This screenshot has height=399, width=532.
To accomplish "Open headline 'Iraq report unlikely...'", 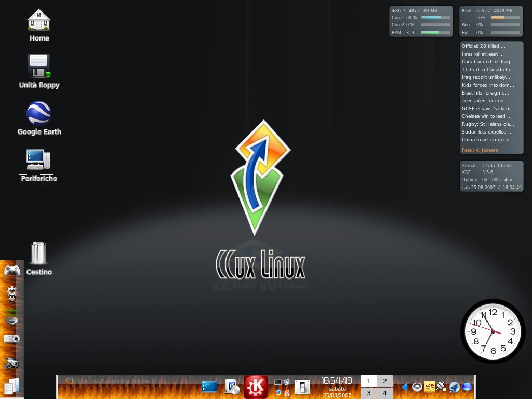I will 486,77.
